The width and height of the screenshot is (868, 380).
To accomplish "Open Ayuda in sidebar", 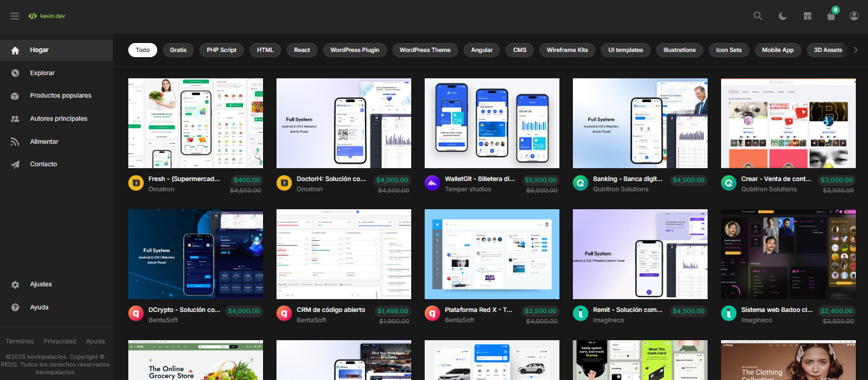I will pyautogui.click(x=56, y=307).
